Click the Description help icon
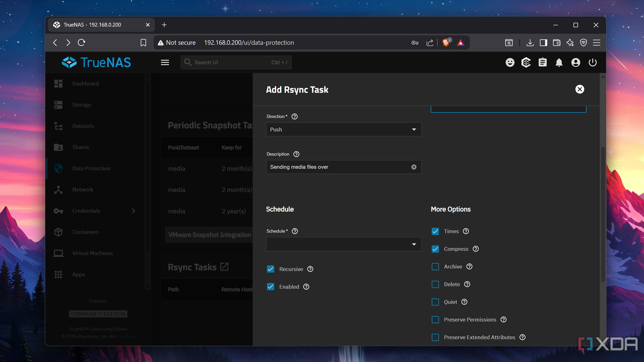This screenshot has height=362, width=644. click(296, 154)
